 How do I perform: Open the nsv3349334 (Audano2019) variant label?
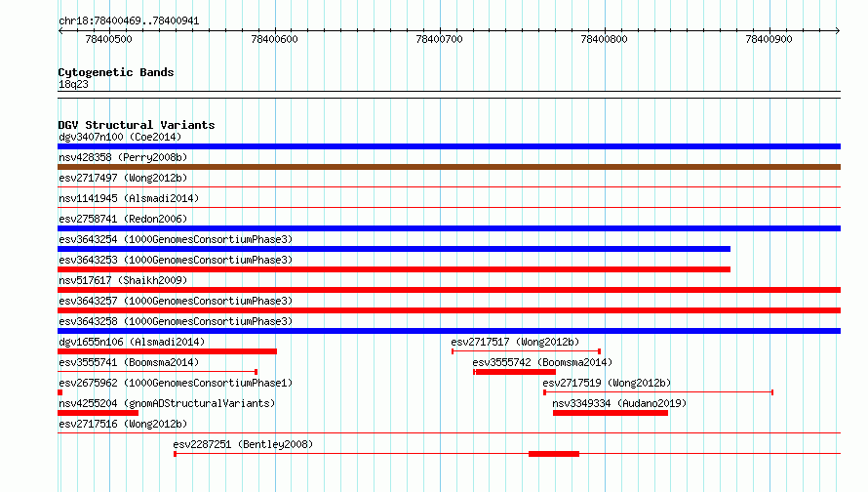click(x=619, y=403)
